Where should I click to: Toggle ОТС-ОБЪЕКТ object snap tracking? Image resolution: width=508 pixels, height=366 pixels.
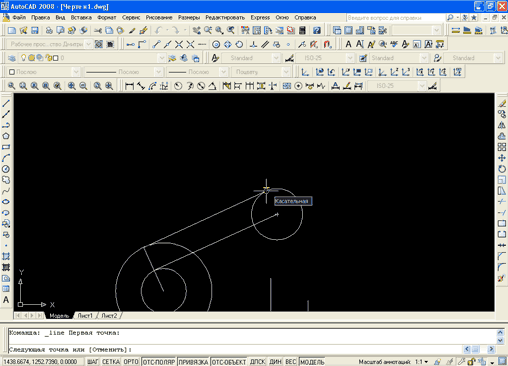229,362
